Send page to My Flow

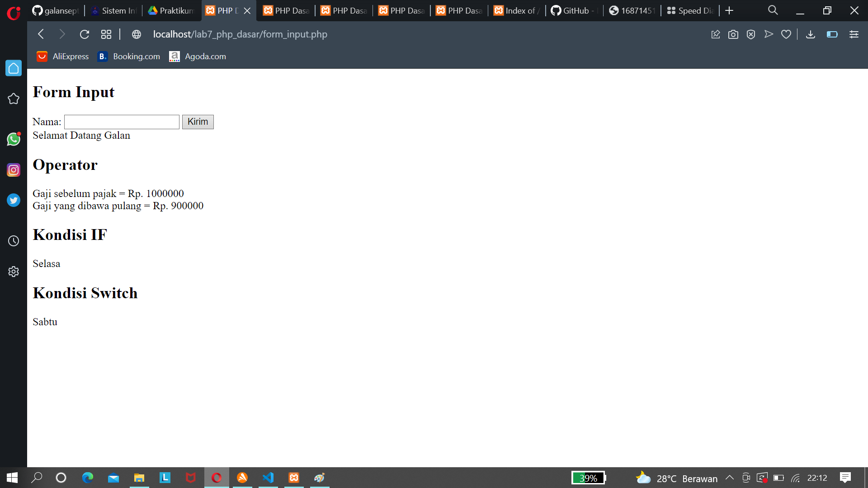pos(769,34)
